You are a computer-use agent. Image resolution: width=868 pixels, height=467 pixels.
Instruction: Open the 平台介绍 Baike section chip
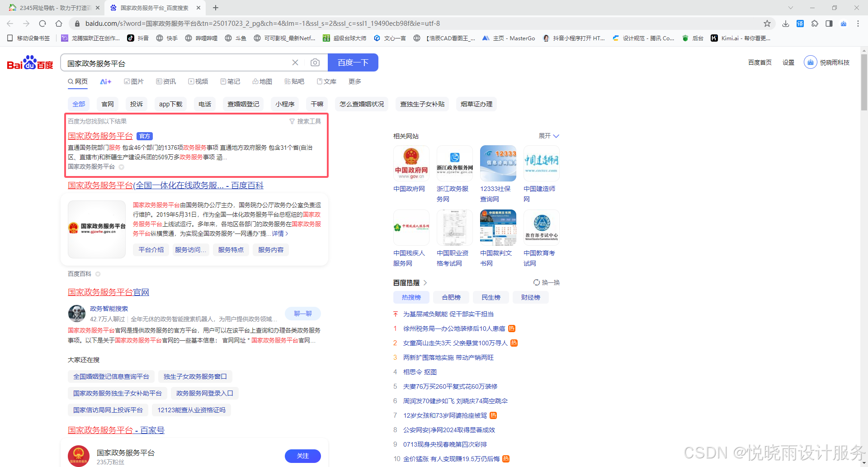pyautogui.click(x=151, y=250)
